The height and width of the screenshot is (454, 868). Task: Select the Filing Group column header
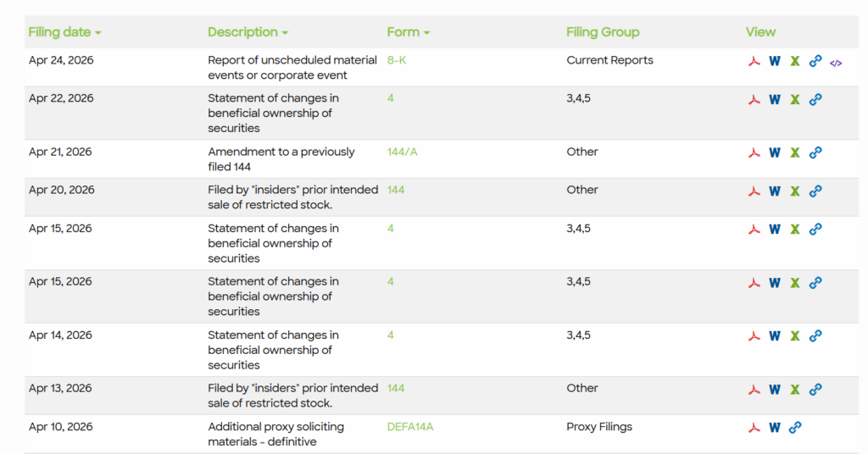[x=603, y=32]
